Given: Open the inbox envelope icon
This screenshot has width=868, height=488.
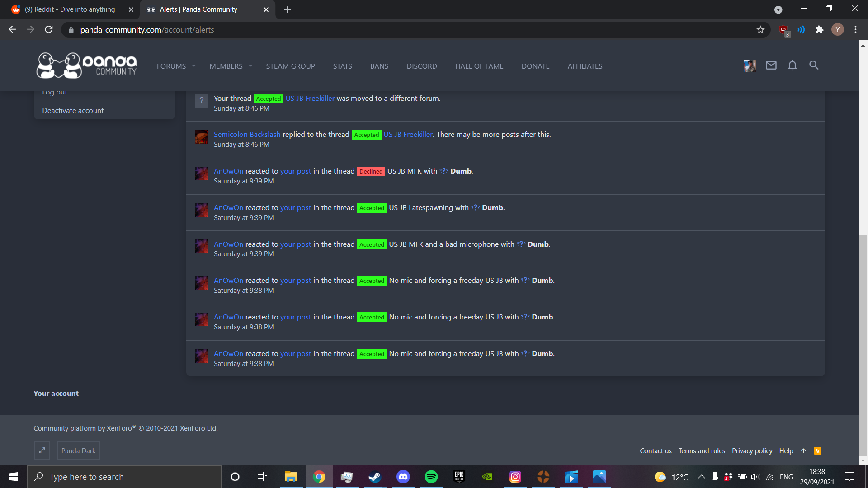Looking at the screenshot, I should click(x=771, y=66).
